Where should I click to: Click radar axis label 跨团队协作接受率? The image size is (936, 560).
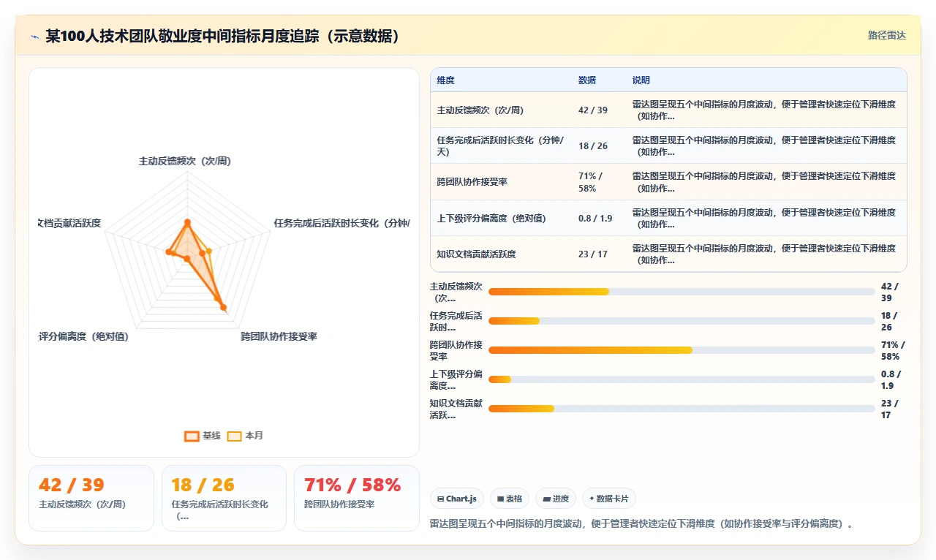point(279,336)
